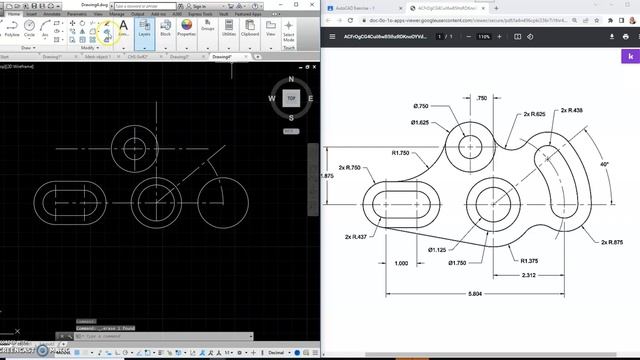Toggle grid display in status bar
Viewport: 640px width, 360px height.
[x=77, y=352]
